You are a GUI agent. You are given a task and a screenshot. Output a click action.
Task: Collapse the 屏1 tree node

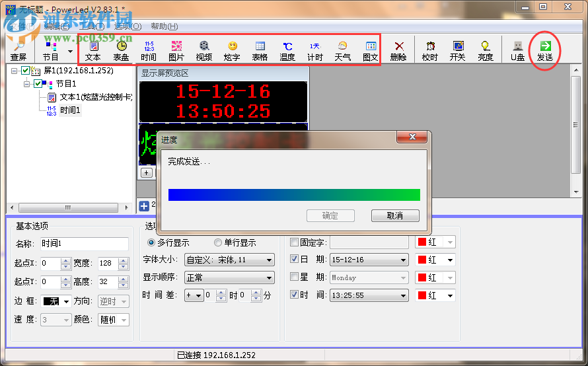pos(15,71)
